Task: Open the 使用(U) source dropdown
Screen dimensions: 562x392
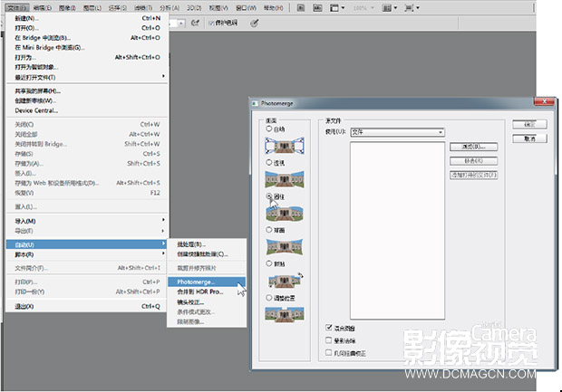Action: [x=398, y=132]
